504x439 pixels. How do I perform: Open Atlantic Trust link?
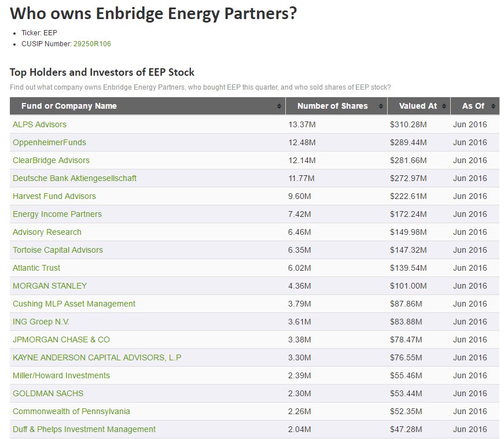(36, 268)
